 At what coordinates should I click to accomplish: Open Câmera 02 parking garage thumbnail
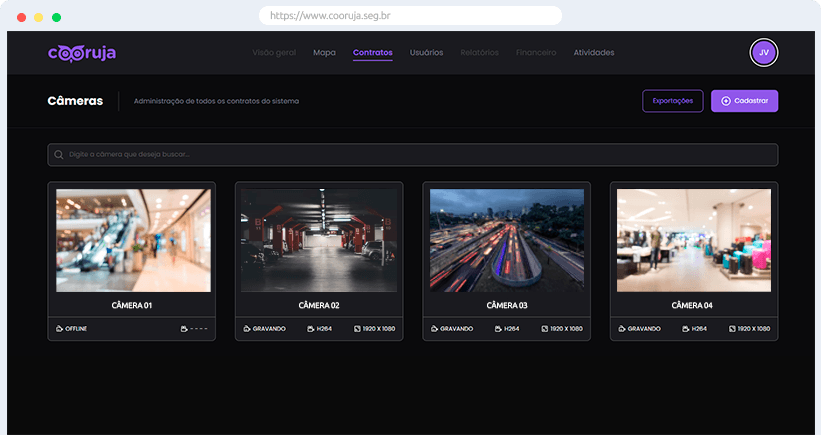coord(319,240)
